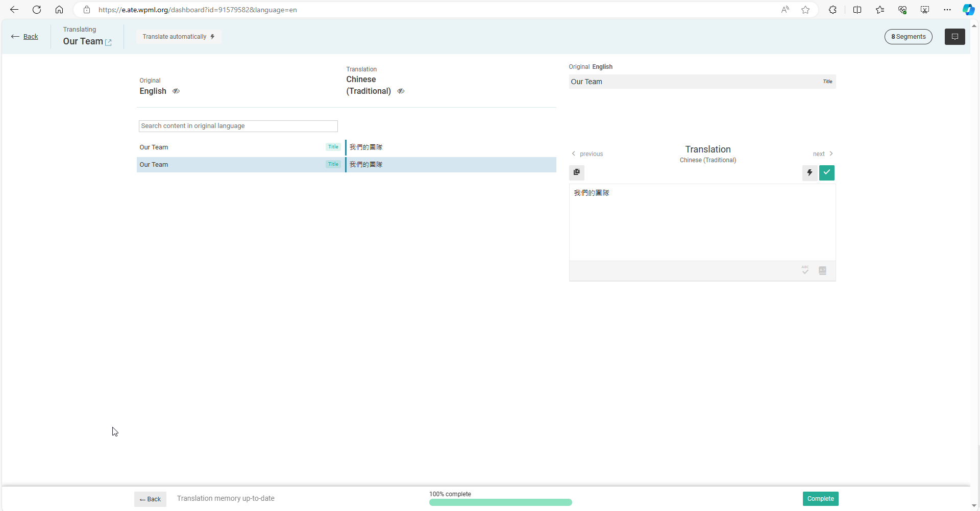Toggle visibility of English original column

(176, 91)
